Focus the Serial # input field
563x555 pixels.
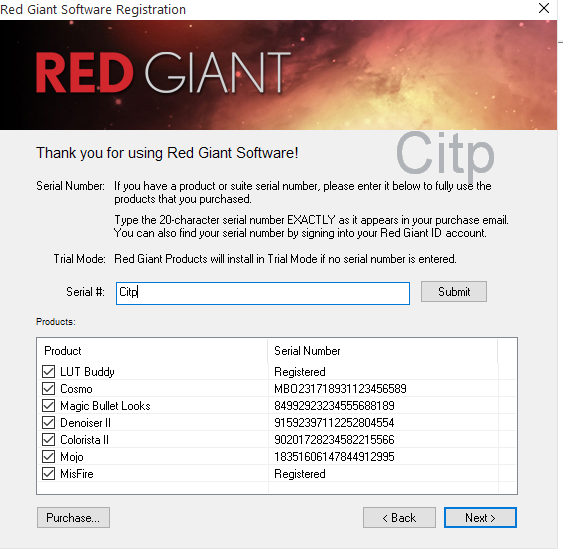click(263, 293)
